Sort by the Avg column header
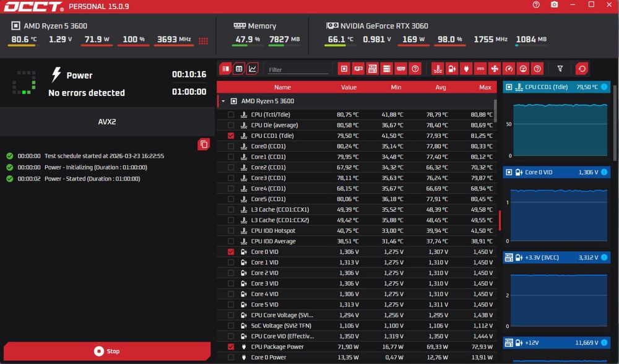619x364 pixels. (441, 87)
